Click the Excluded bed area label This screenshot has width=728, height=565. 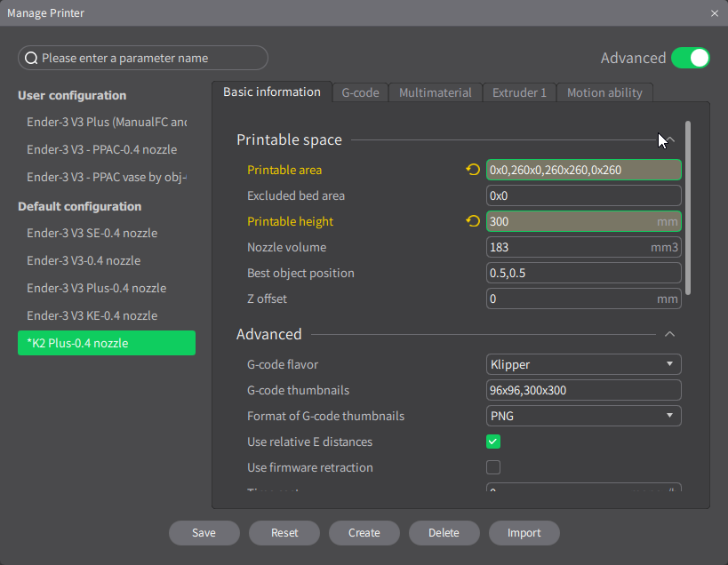pyautogui.click(x=296, y=195)
